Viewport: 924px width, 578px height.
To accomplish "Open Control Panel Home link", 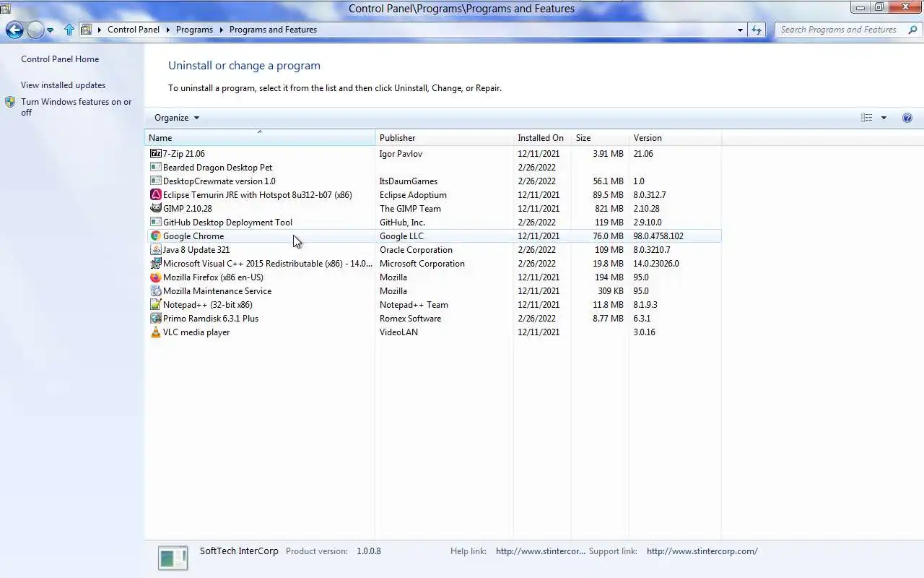I will [x=60, y=59].
